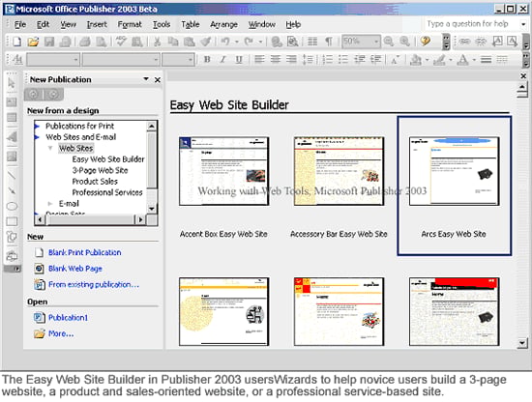Select Easy Web Site Builder tree item
532x402 pixels.
tap(108, 159)
